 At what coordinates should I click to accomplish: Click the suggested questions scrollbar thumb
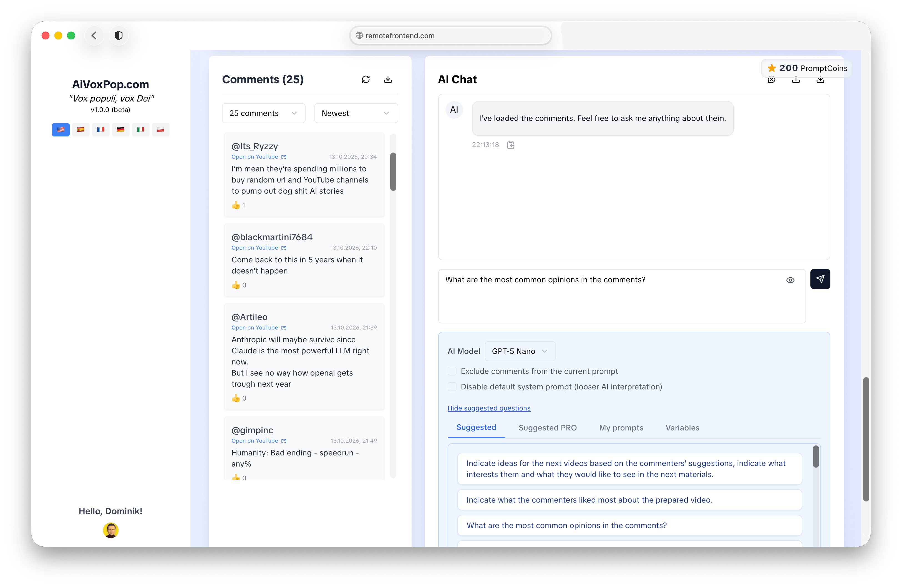point(816,457)
